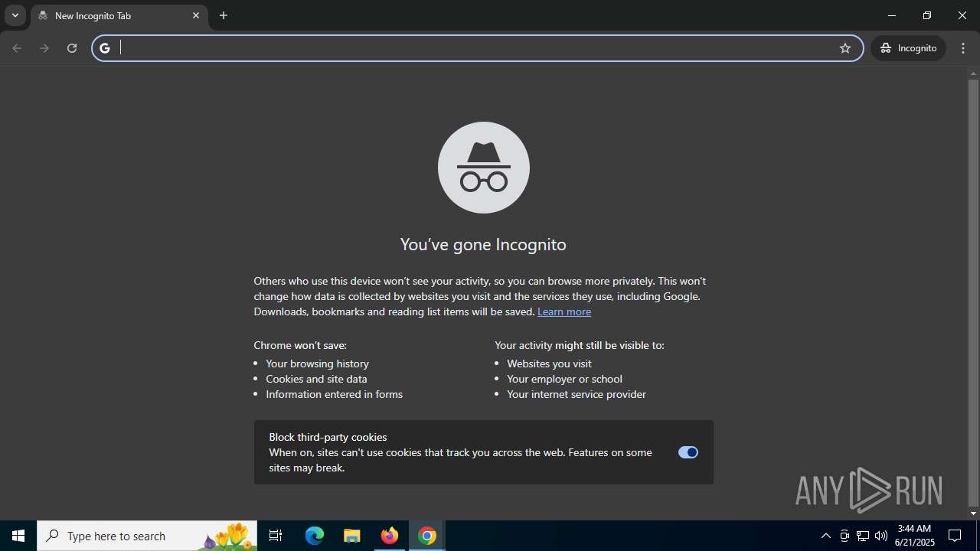The width and height of the screenshot is (980, 551).
Task: Go forward using the forward arrow
Action: [44, 48]
